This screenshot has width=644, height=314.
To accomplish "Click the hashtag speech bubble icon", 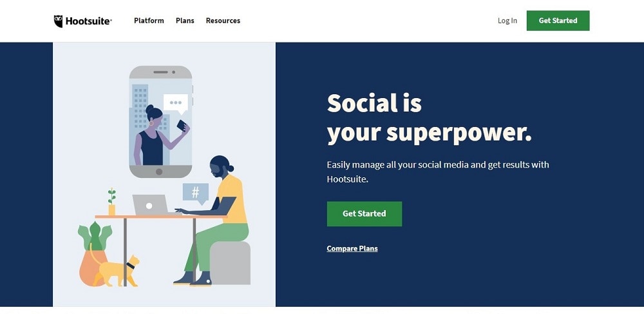I will click(x=196, y=192).
